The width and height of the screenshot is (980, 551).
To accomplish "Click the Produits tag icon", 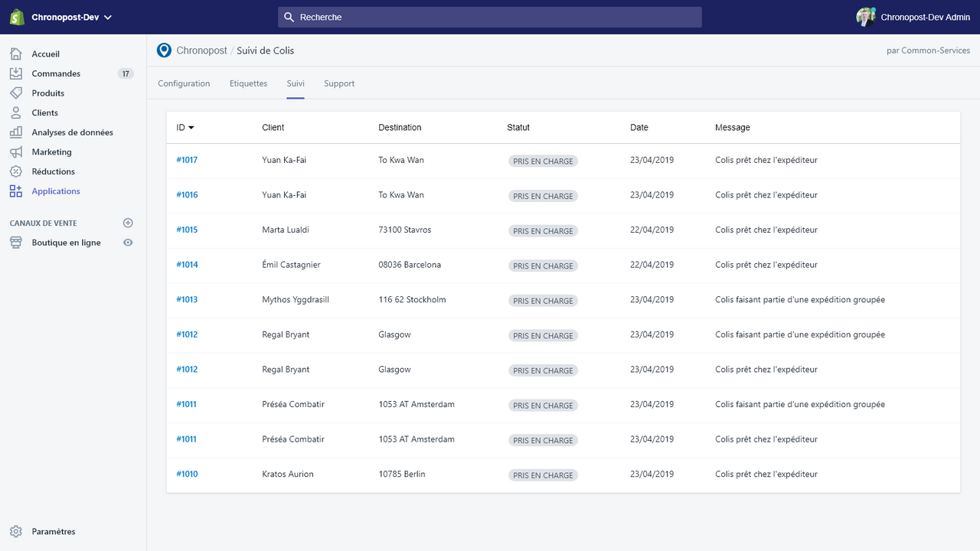I will (x=16, y=93).
